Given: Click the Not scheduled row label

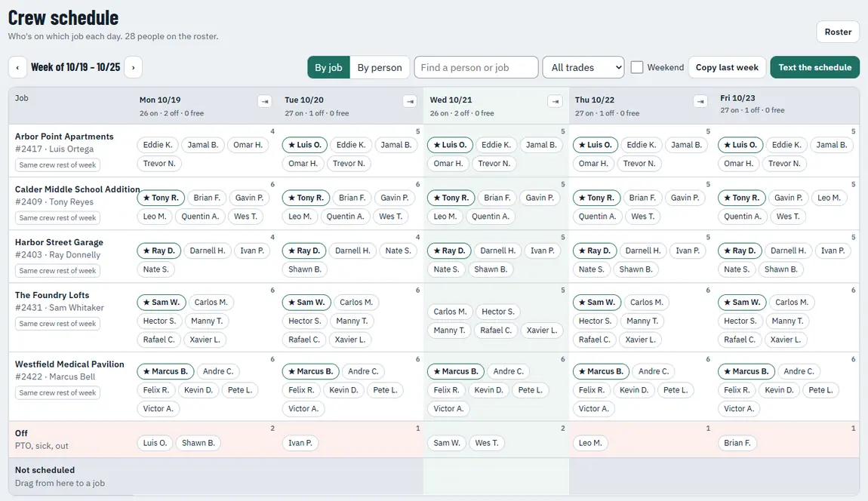Looking at the screenshot, I should pyautogui.click(x=45, y=471).
